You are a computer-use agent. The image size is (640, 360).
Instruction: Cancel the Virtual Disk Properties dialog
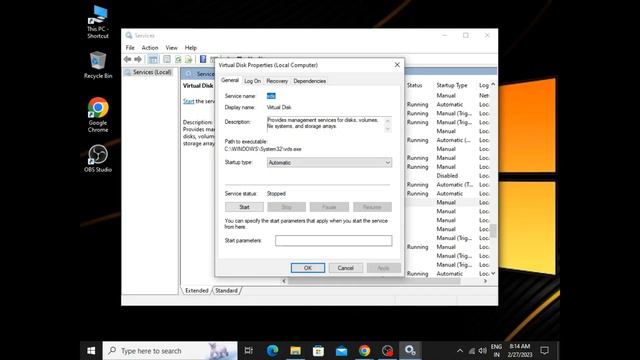click(345, 268)
